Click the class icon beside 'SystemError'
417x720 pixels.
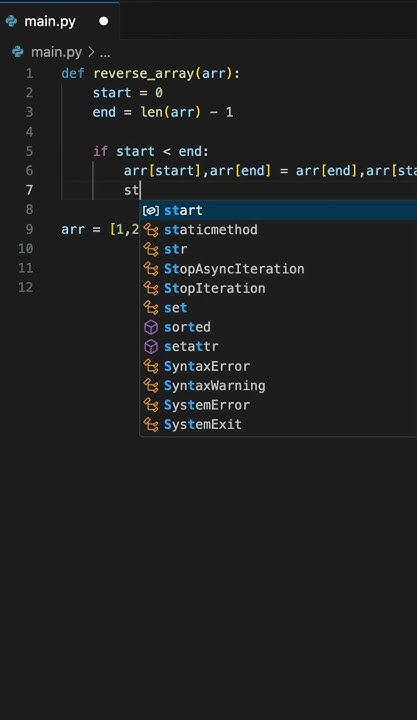[151, 405]
